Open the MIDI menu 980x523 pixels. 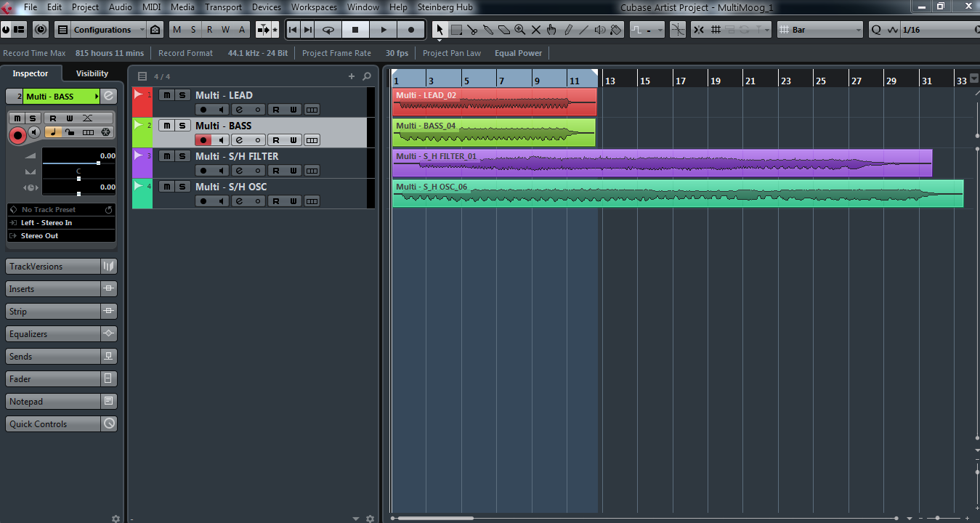coord(152,7)
